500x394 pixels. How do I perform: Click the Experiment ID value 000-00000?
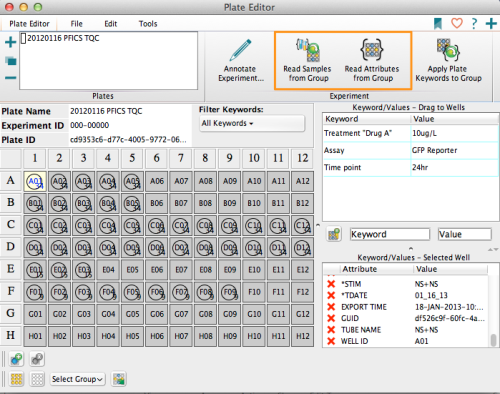tap(89, 126)
